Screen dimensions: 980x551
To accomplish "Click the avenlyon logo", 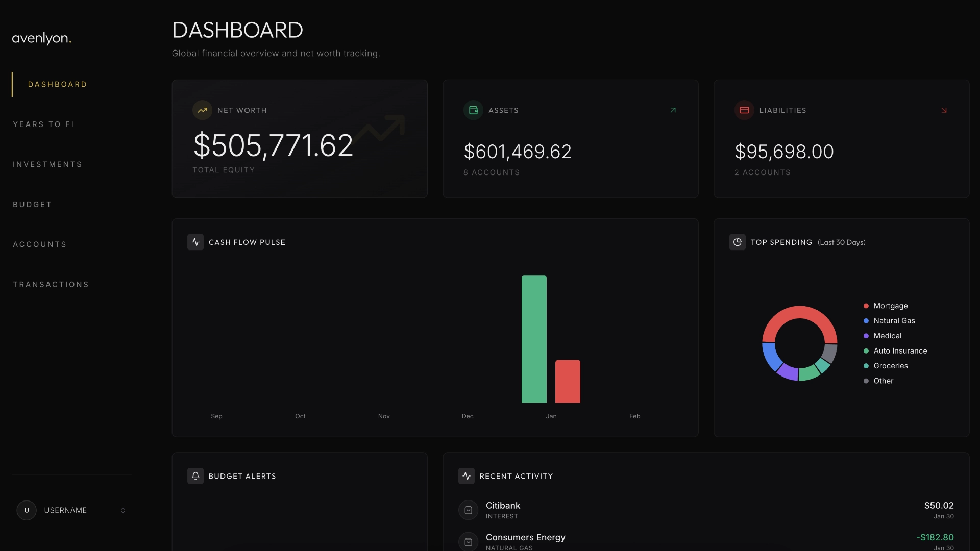I will (41, 38).
